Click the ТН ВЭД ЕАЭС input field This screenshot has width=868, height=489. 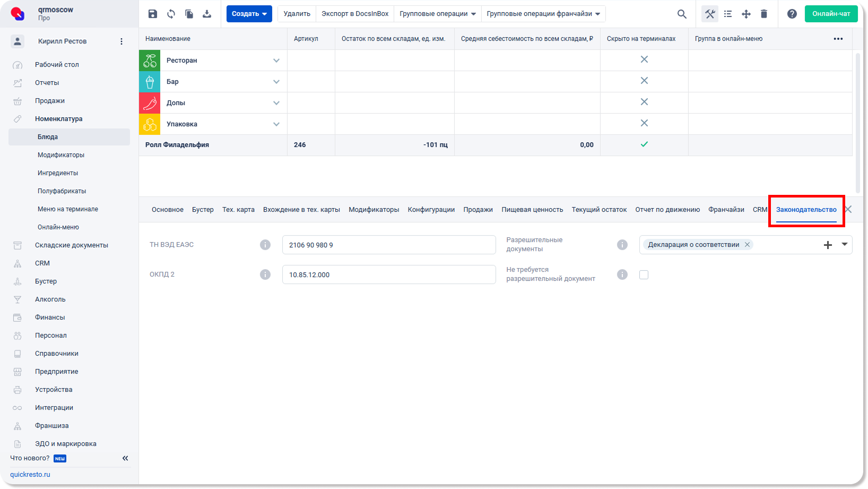coord(389,245)
